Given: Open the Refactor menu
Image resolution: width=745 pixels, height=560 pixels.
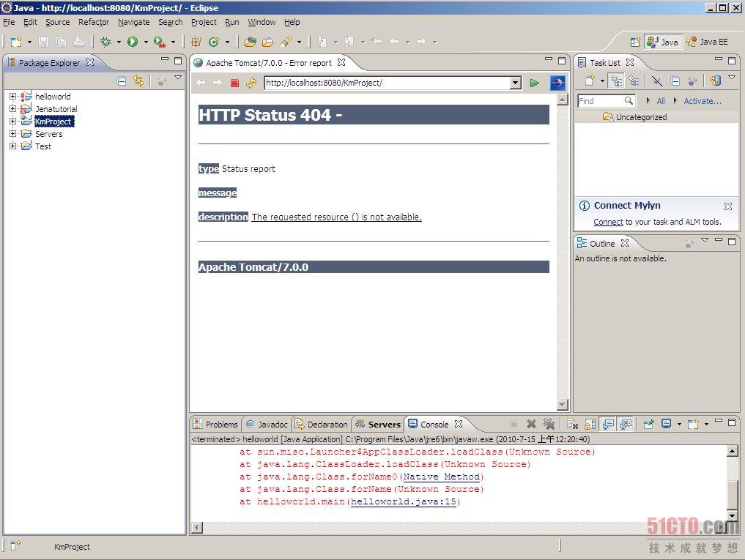Looking at the screenshot, I should pyautogui.click(x=94, y=22).
